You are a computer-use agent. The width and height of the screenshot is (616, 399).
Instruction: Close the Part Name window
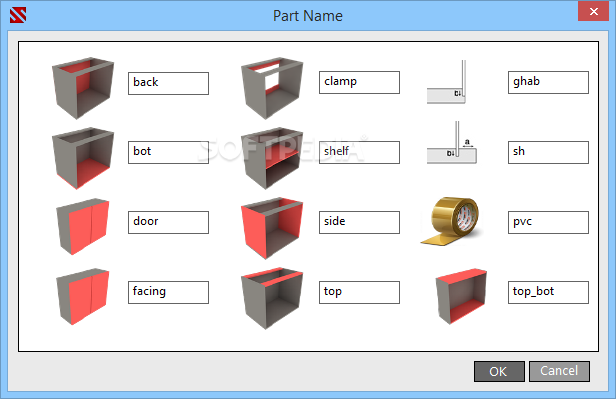coord(593,11)
